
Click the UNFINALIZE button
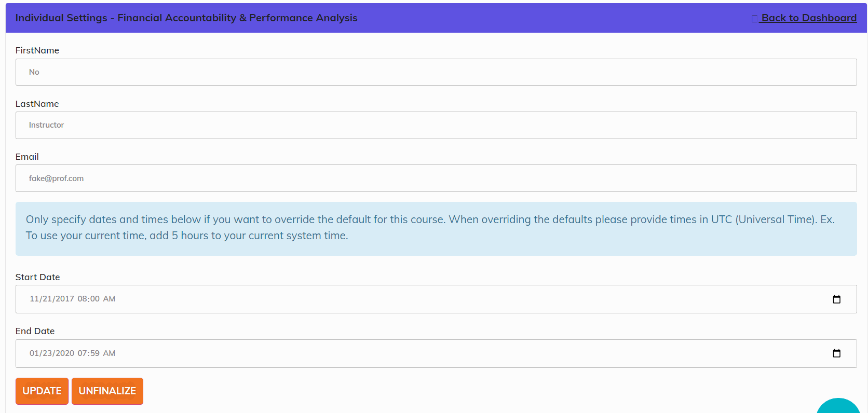[x=107, y=391]
